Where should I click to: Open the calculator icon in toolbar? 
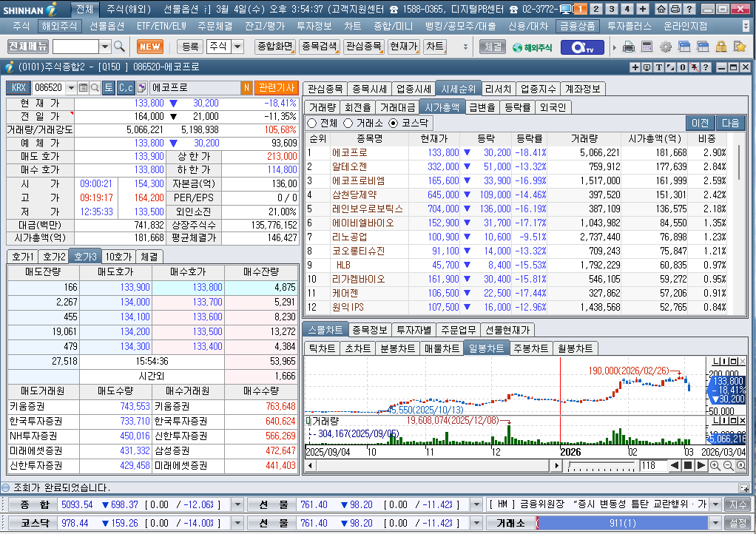(647, 47)
